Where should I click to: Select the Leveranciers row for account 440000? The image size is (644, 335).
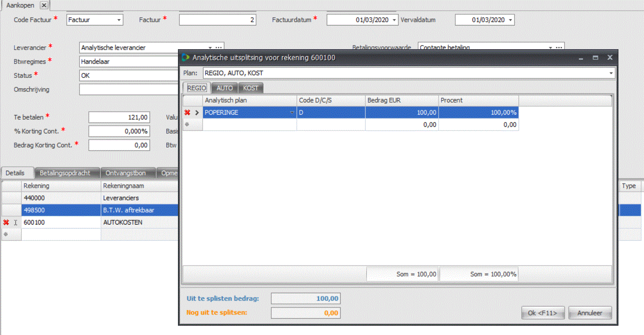click(61, 198)
